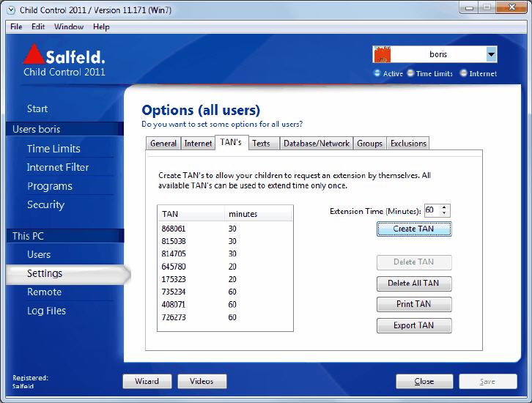The image size is (532, 403).
Task: Open the Edit menu
Action: 38,27
